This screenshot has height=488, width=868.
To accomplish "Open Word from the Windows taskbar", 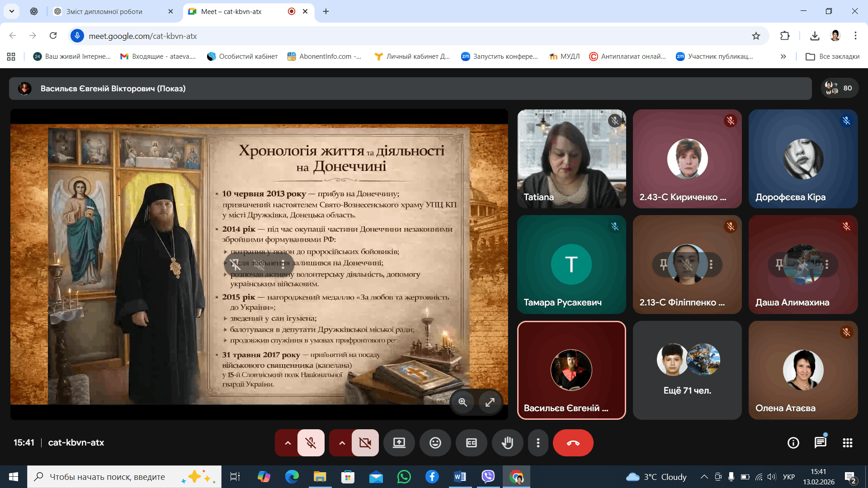I will point(460,477).
